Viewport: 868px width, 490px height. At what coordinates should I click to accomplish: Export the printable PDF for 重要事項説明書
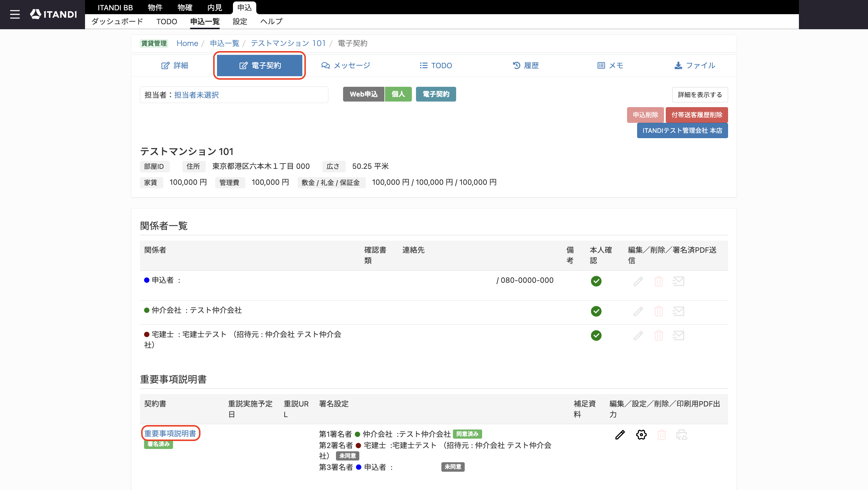[x=682, y=435]
